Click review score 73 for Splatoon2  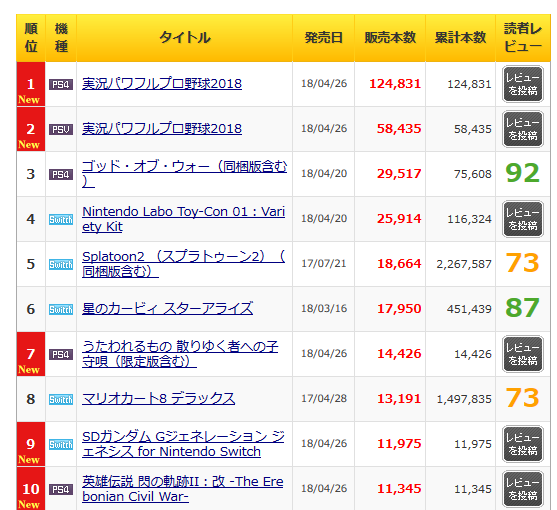523,263
